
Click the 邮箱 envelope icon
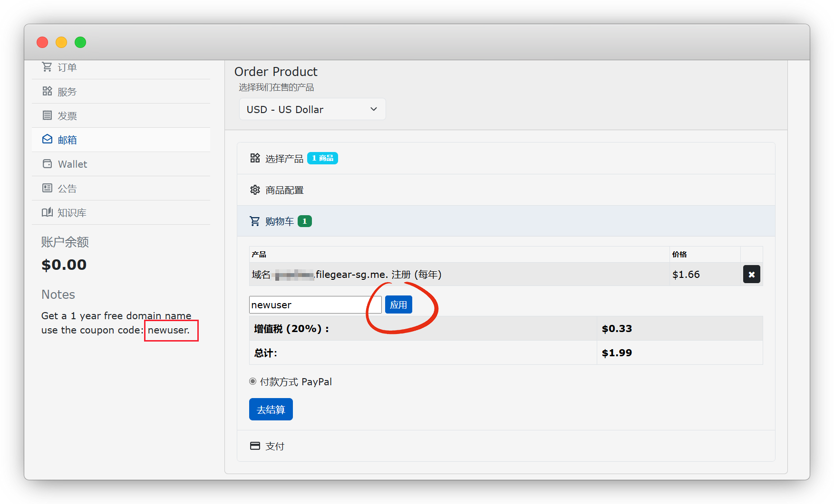tap(47, 139)
